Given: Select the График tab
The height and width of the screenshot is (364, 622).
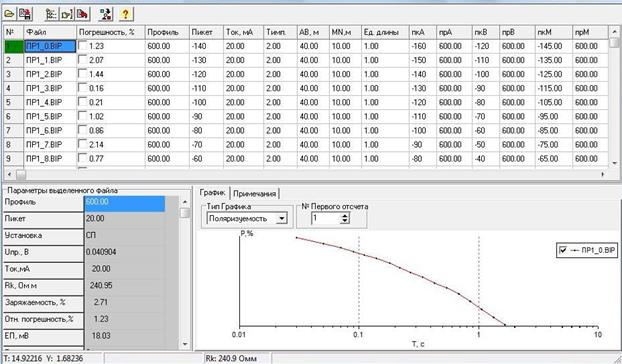Looking at the screenshot, I should coord(213,192).
